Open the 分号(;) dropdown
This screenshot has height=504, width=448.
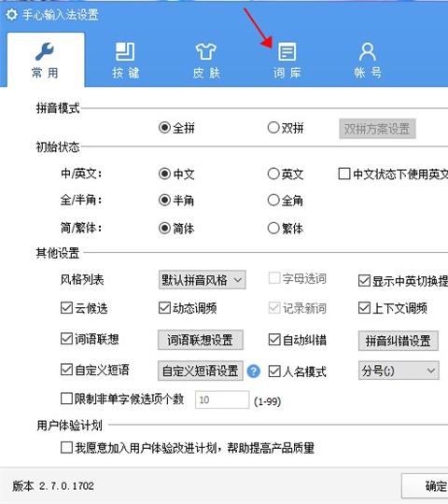(399, 371)
